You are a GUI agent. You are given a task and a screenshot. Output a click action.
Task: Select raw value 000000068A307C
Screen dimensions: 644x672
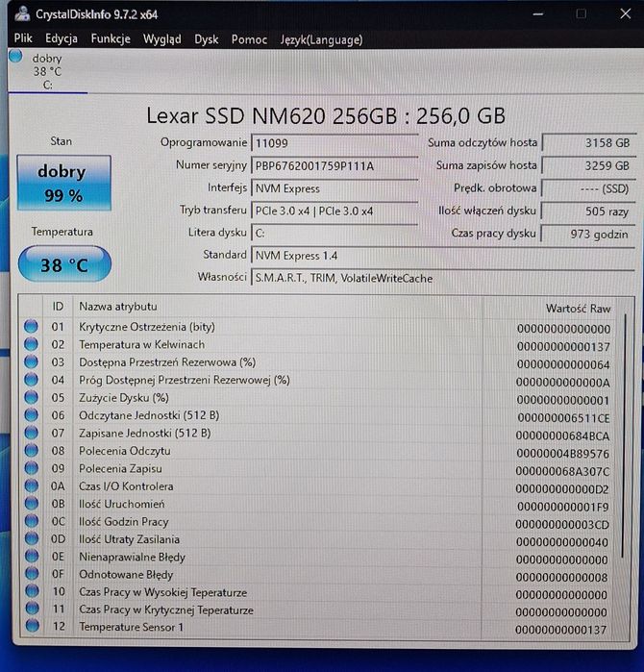click(562, 471)
